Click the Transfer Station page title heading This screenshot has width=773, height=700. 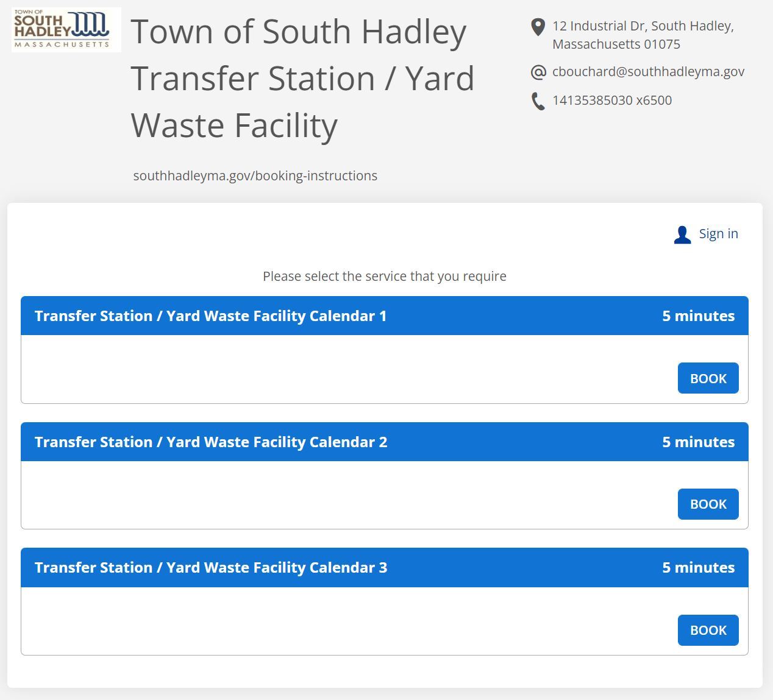pos(302,78)
